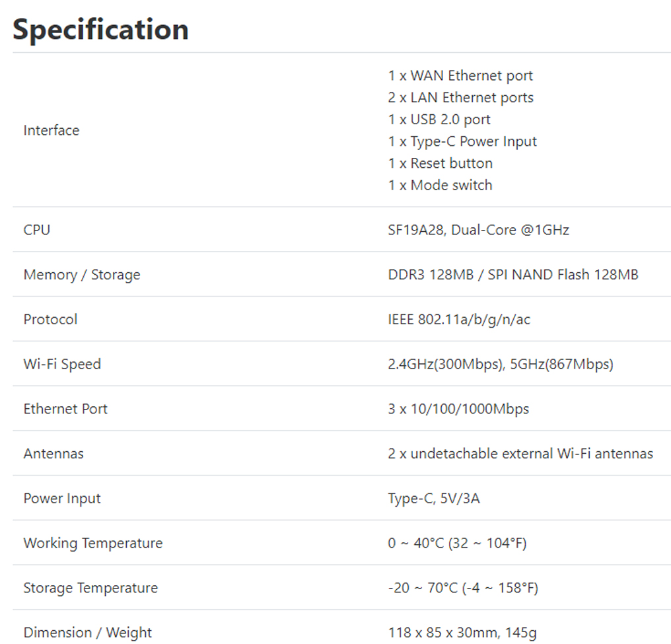Select the '1 x WAN Ethernet port' text
Image resolution: width=671 pixels, height=644 pixels.
point(460,75)
